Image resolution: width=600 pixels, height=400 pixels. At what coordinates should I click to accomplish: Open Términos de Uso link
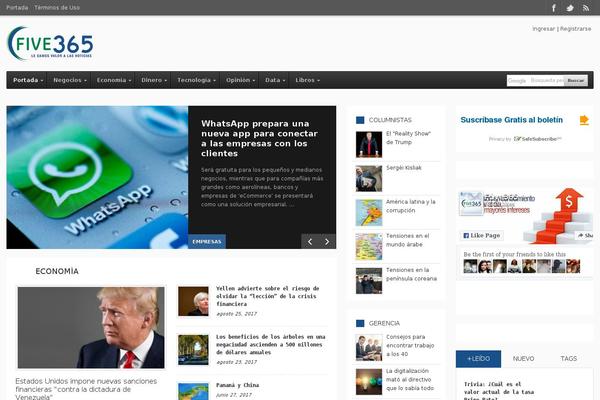(57, 8)
